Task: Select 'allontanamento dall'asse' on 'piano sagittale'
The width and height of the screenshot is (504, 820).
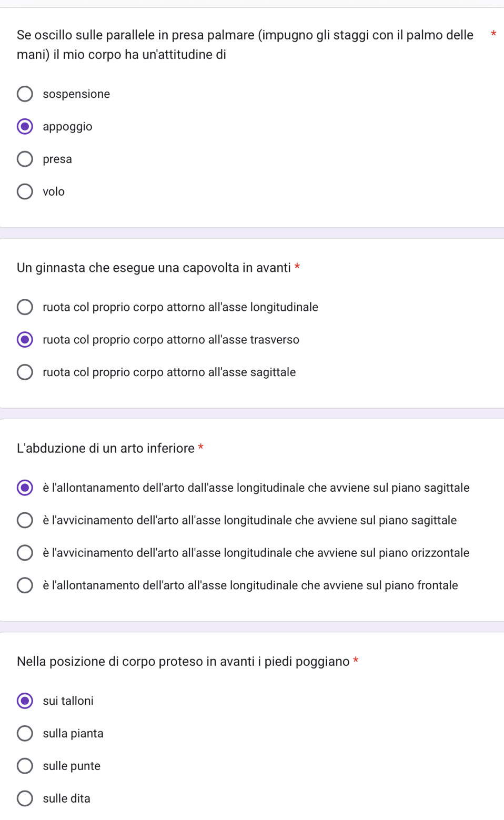Action: (25, 488)
